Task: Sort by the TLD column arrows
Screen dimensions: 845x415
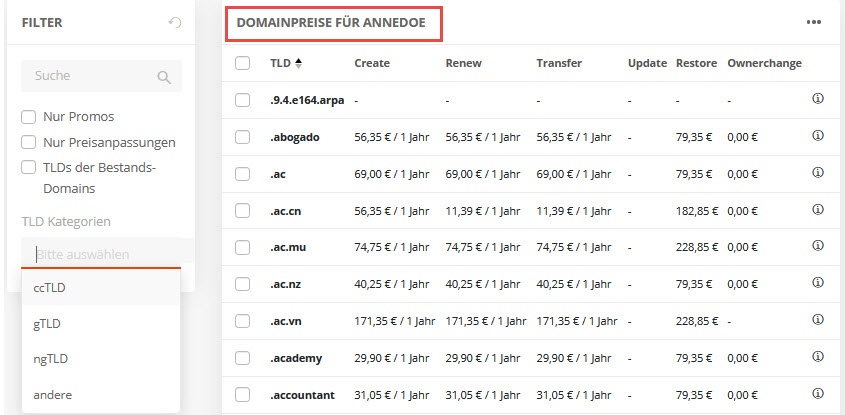Action: click(x=299, y=63)
